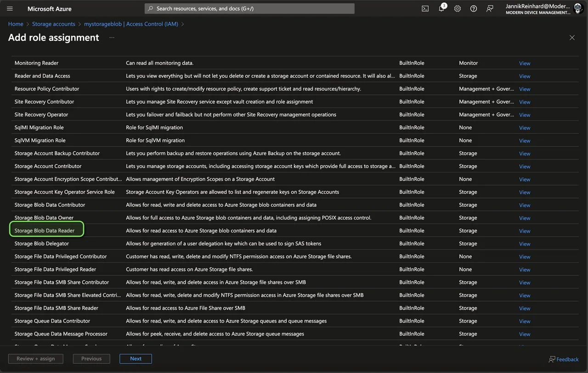The width and height of the screenshot is (588, 373).
Task: View details for SqlVM Migration Role
Action: pyautogui.click(x=525, y=141)
